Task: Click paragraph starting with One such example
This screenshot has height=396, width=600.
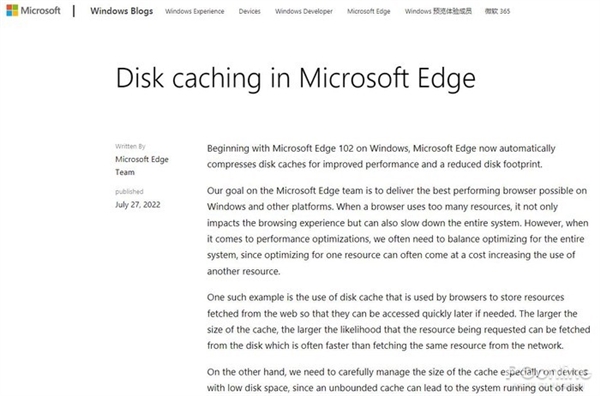Action: pos(398,321)
